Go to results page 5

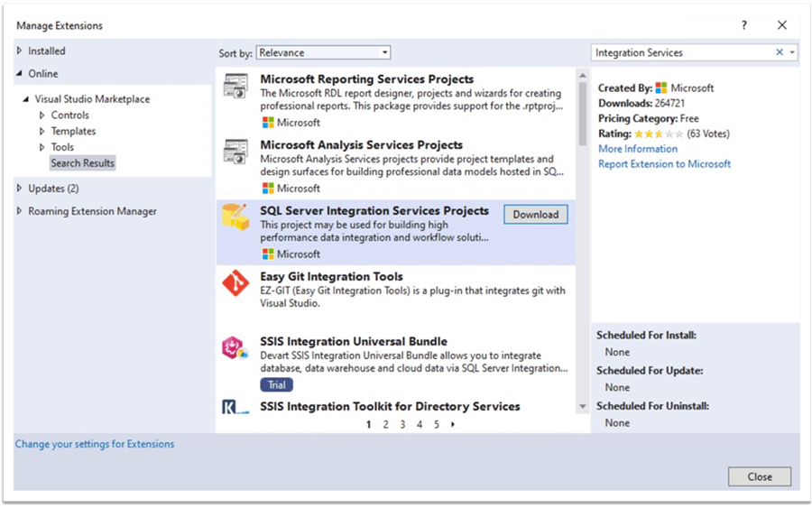pos(437,424)
